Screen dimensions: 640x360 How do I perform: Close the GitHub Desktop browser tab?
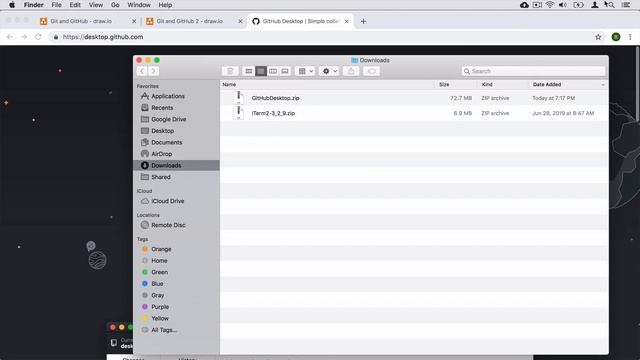pos(347,21)
